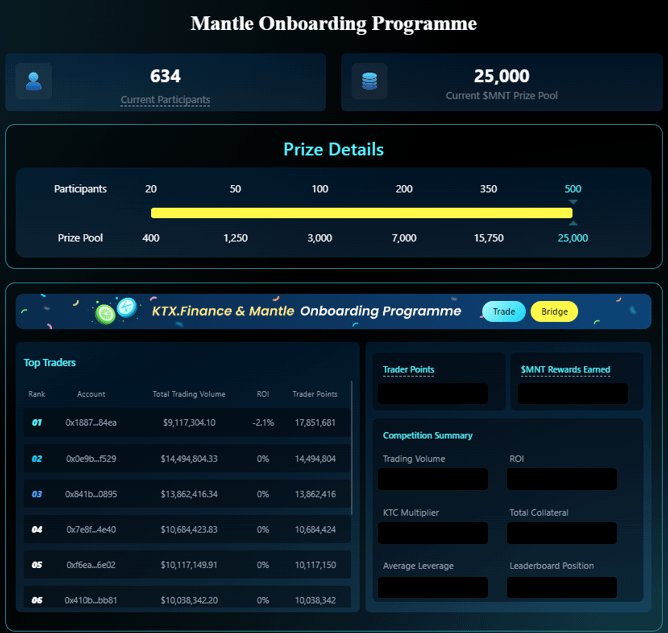
Task: Click the participants person icon
Action: click(34, 82)
